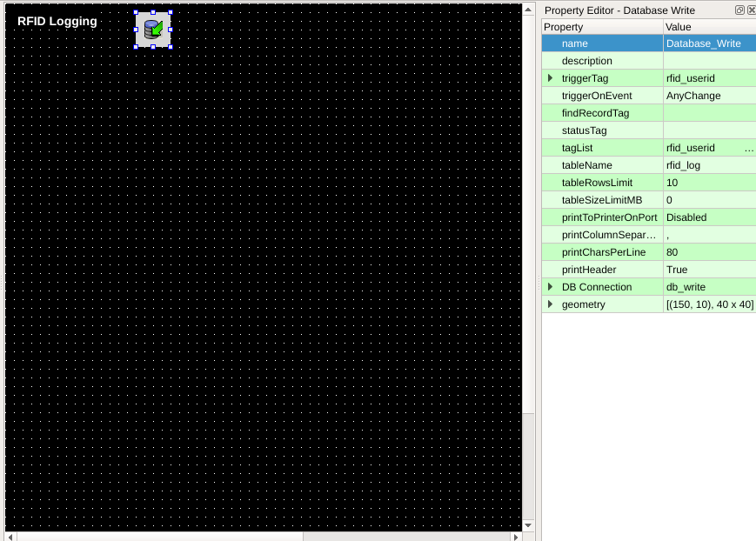This screenshot has width=756, height=541.
Task: Click the canvas vertical scrollbar up arrow
Action: click(528, 9)
